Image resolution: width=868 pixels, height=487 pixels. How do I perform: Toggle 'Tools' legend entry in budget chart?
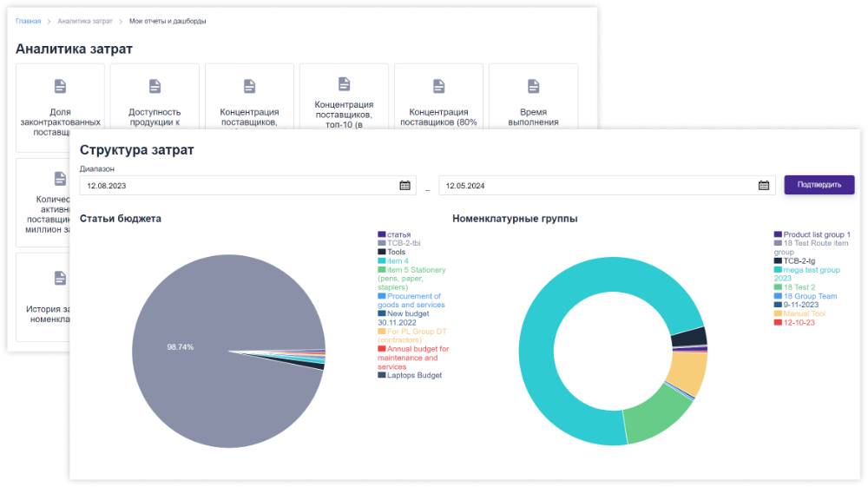coord(396,252)
